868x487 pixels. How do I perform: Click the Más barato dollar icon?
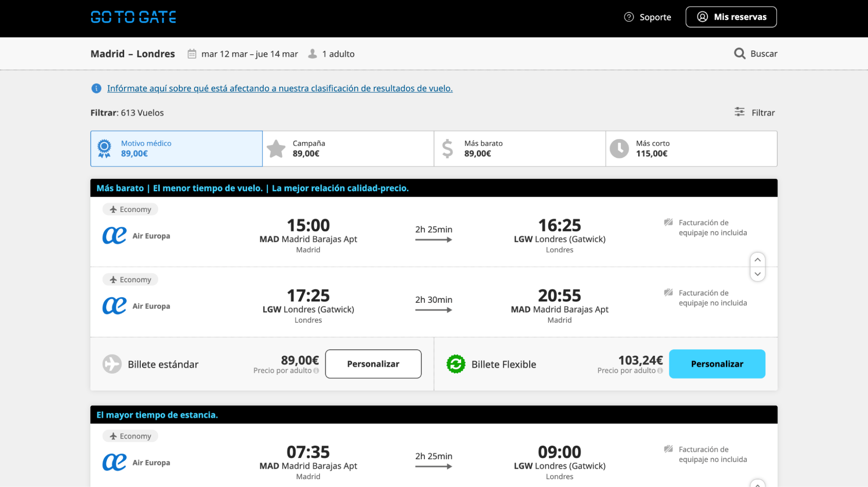click(447, 149)
